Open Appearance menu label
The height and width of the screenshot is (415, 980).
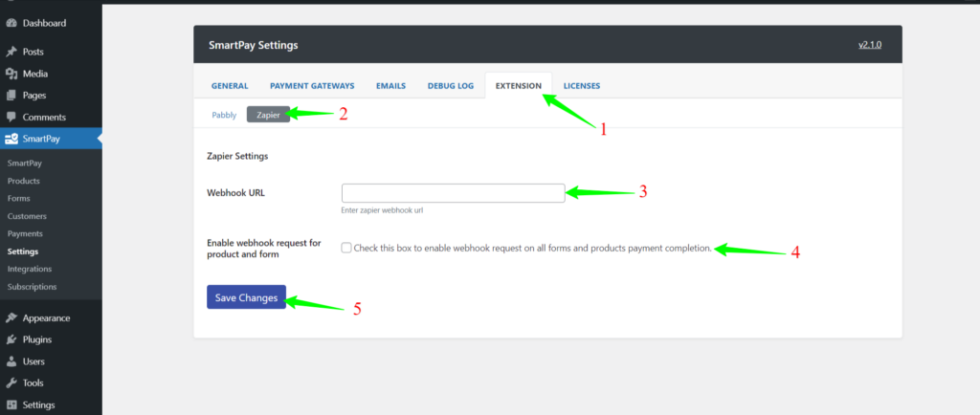46,317
